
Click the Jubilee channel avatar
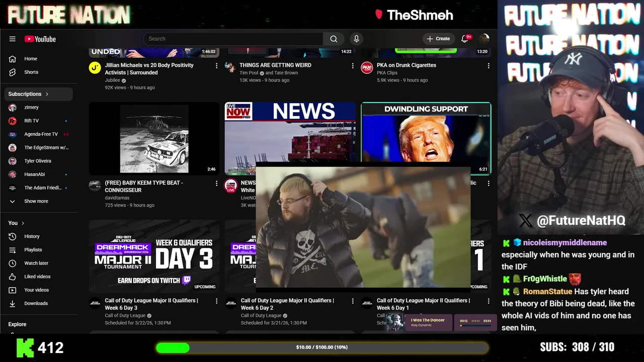click(x=95, y=67)
